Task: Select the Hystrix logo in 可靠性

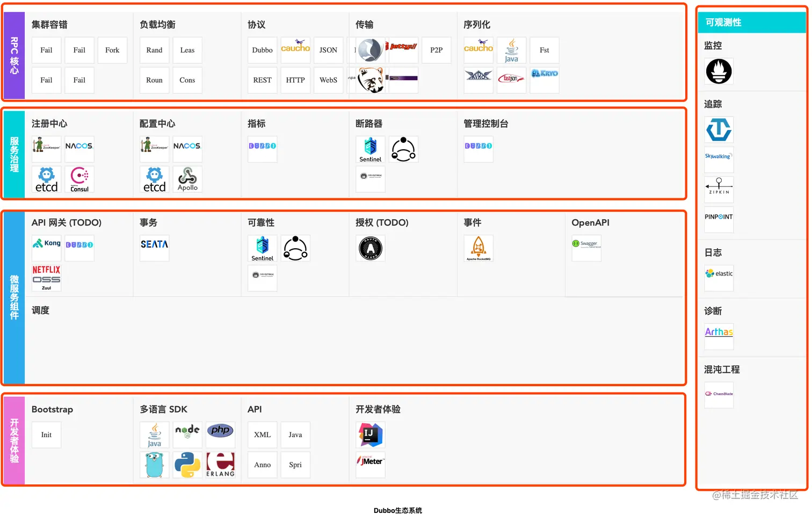Action: 263,278
